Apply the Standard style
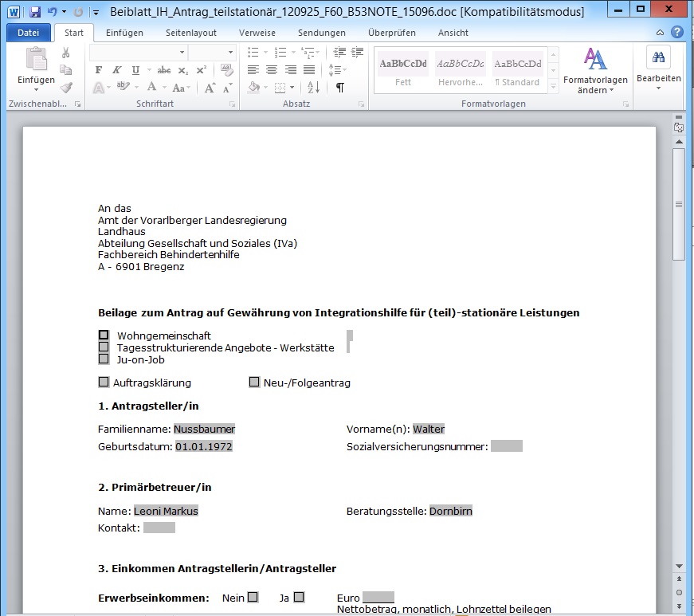The image size is (694, 616). tap(517, 70)
